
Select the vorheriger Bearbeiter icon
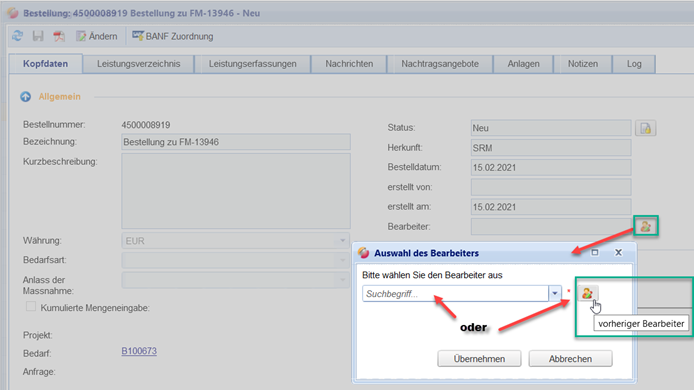587,293
